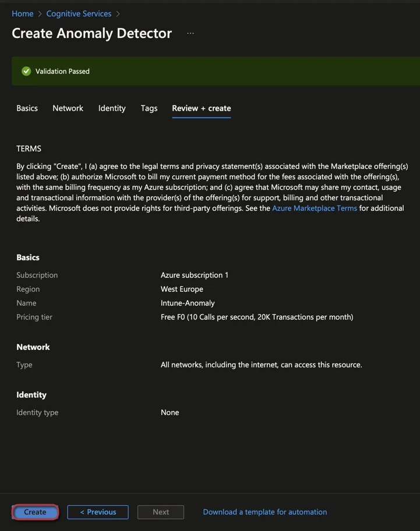Click the Free F0 pricing tier value
Image resolution: width=420 pixels, height=531 pixels.
click(x=257, y=317)
